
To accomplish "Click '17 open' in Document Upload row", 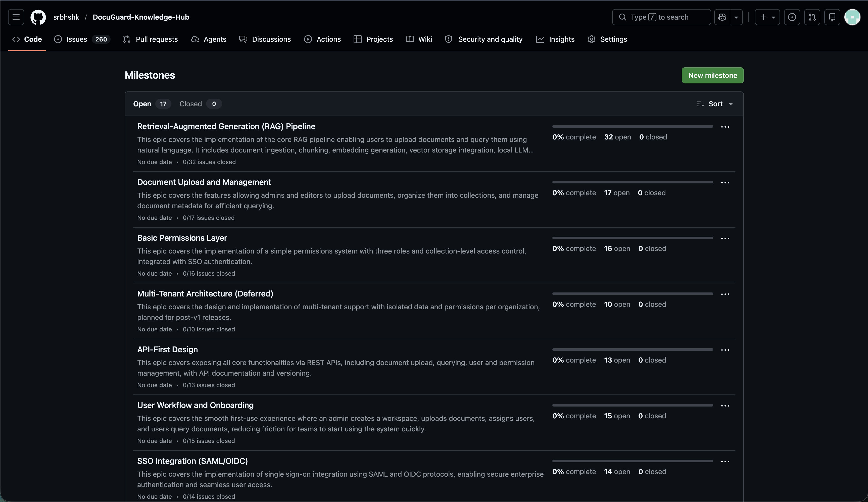I will coord(616,193).
